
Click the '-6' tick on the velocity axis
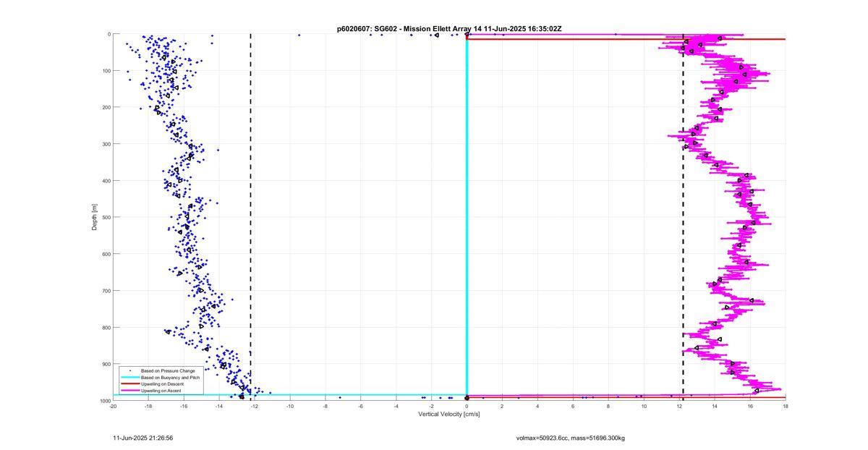pos(361,406)
